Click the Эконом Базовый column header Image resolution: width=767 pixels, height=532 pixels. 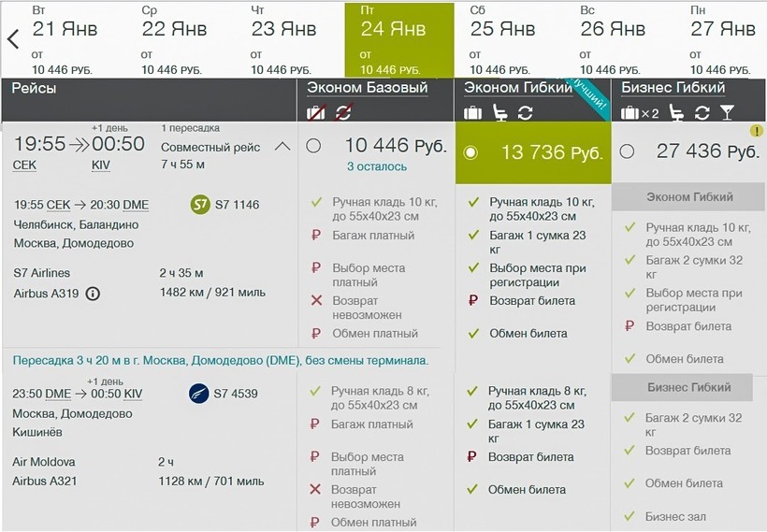click(368, 88)
